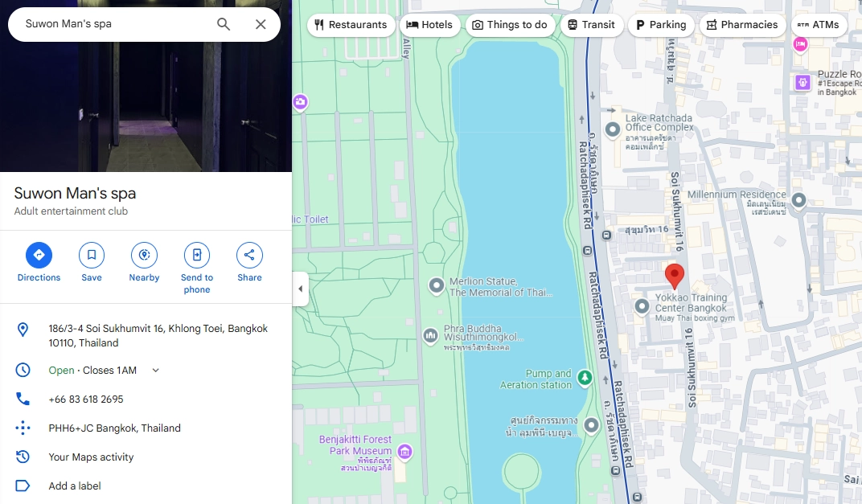Screen dimensions: 862x504
Task: Copy plus code PHH6+JC Bangkok, Thailand
Action: pos(114,428)
